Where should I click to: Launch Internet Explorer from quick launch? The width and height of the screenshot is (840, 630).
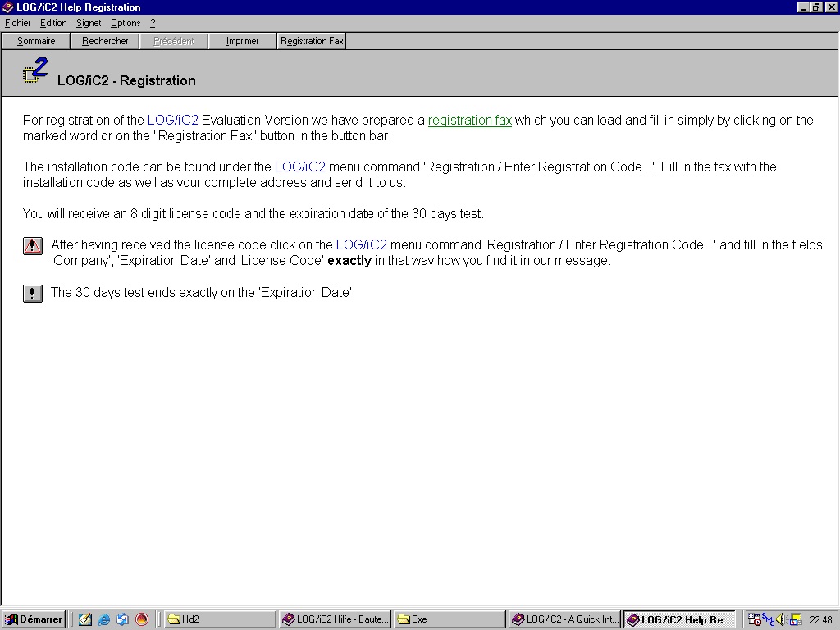pos(104,619)
